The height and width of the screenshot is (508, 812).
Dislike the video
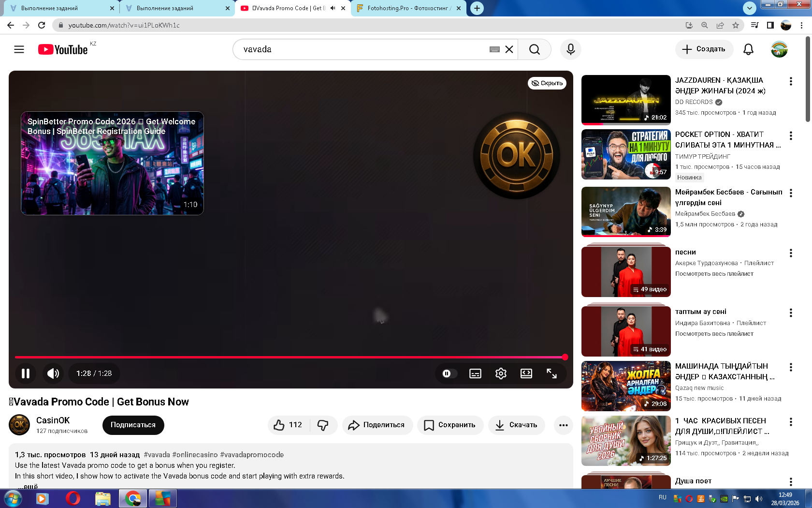(323, 425)
